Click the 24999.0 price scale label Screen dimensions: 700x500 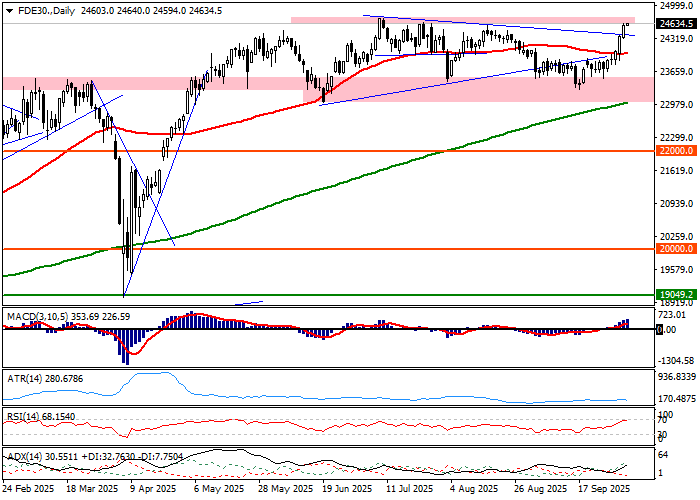[x=676, y=6]
